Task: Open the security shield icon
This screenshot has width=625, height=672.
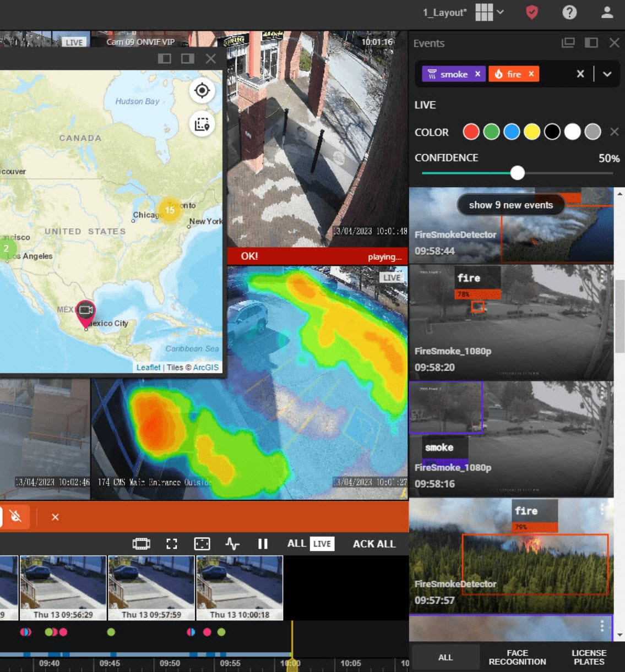Action: [x=531, y=12]
